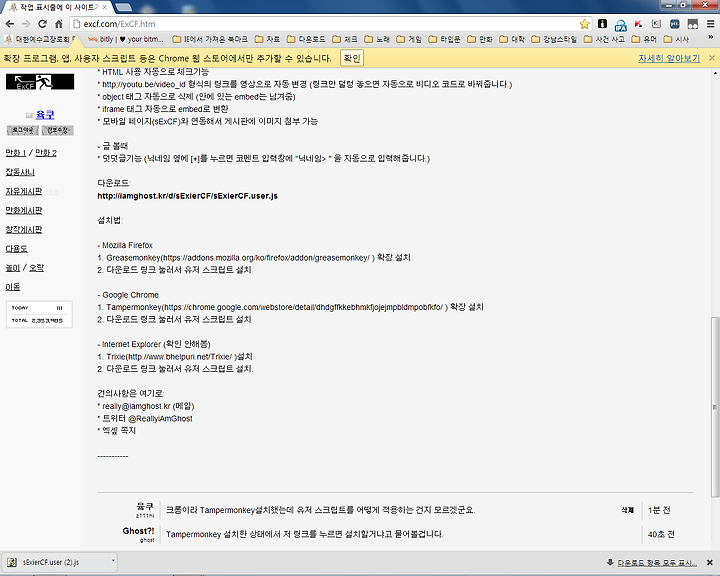Open the 다용도 sidebar link
This screenshot has height=576, width=720.
pyautogui.click(x=17, y=248)
